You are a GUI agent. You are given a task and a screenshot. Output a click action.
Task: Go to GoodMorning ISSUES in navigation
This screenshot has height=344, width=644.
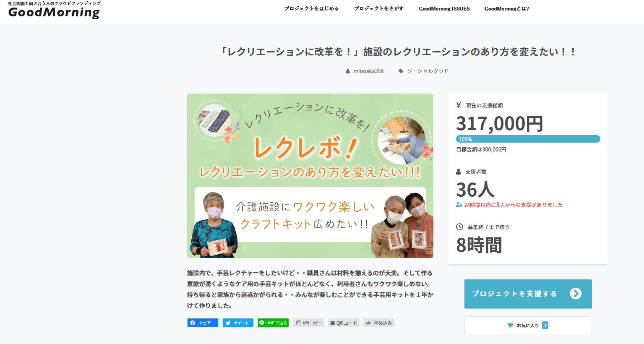[x=444, y=8]
